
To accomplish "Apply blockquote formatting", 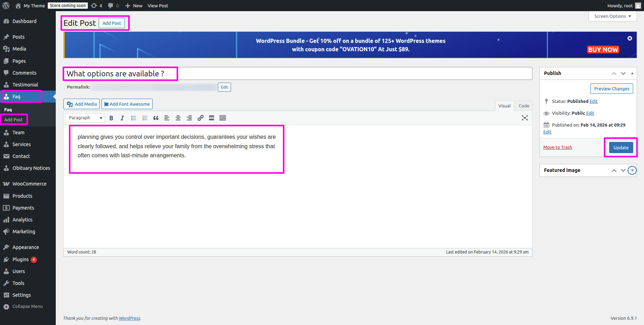I will tap(156, 118).
